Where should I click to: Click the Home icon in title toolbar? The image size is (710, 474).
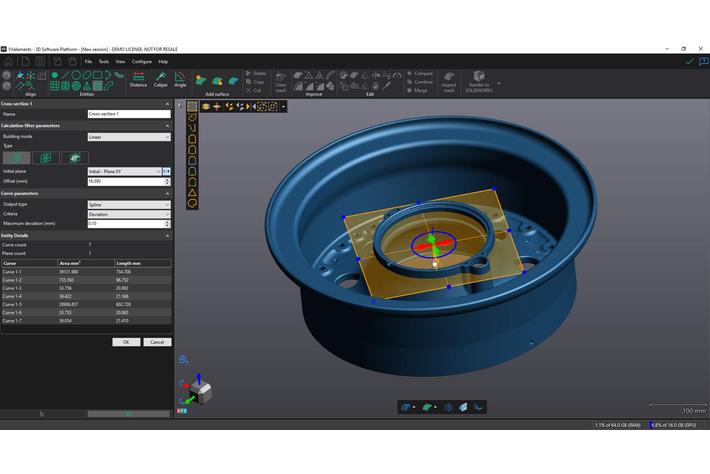(7, 61)
